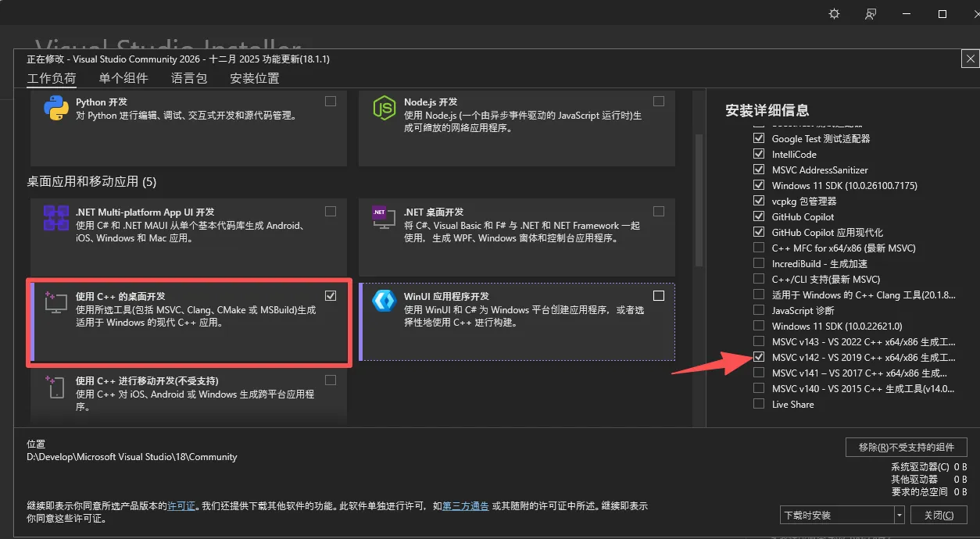Click the install path D:\Develop\Microsoft Visual Studio\18\Community
Viewport: 980px width, 539px height.
tap(132, 456)
